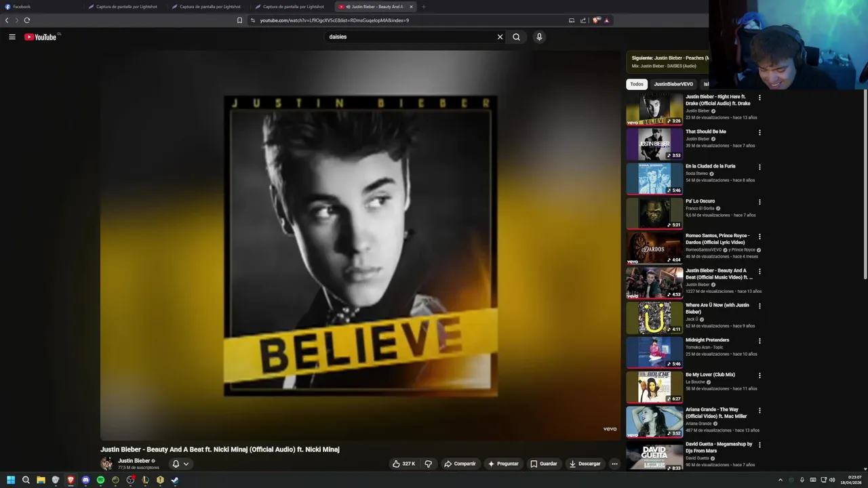
Task: Open options menu for Midnight Pretenders
Action: pos(759,341)
